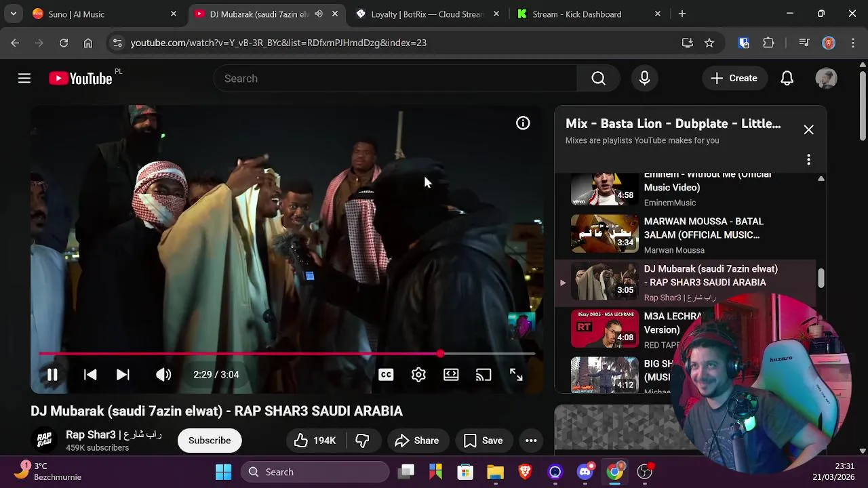Mute the DJ Mubarak tab audio
The width and height of the screenshot is (868, 488).
319,14
